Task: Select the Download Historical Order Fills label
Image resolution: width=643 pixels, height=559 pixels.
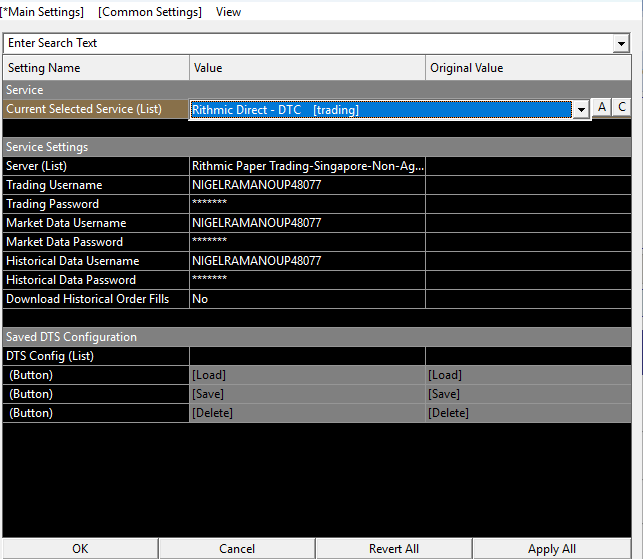Action: click(x=96, y=299)
